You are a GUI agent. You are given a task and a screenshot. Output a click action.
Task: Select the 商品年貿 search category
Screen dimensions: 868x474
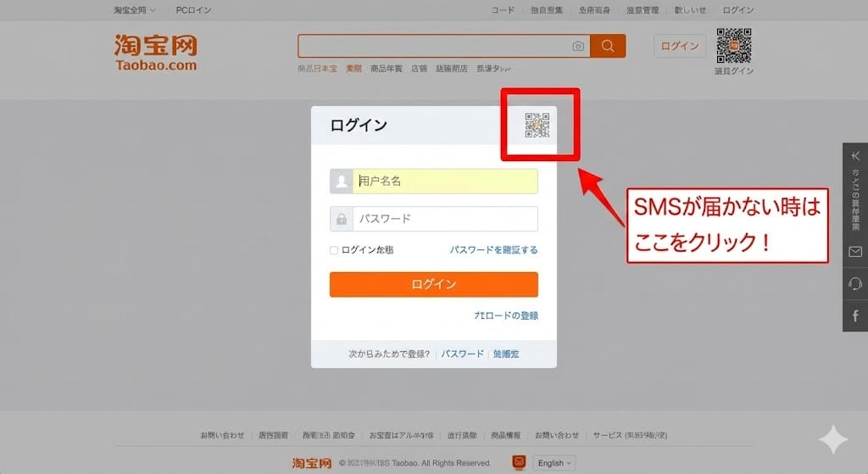[x=387, y=69]
